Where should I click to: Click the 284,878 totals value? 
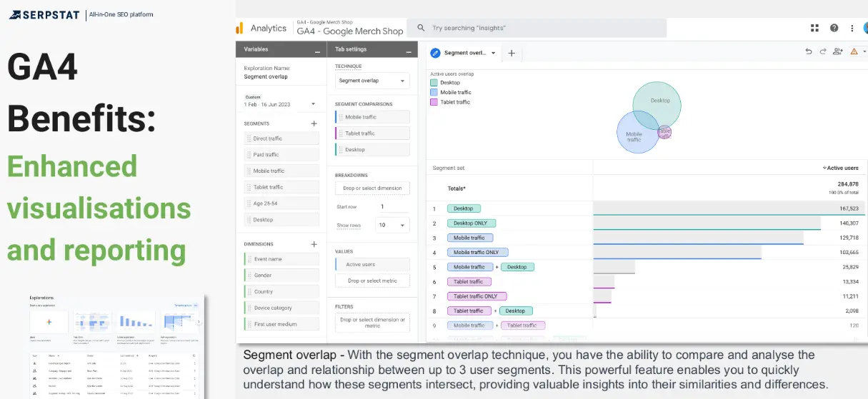848,184
